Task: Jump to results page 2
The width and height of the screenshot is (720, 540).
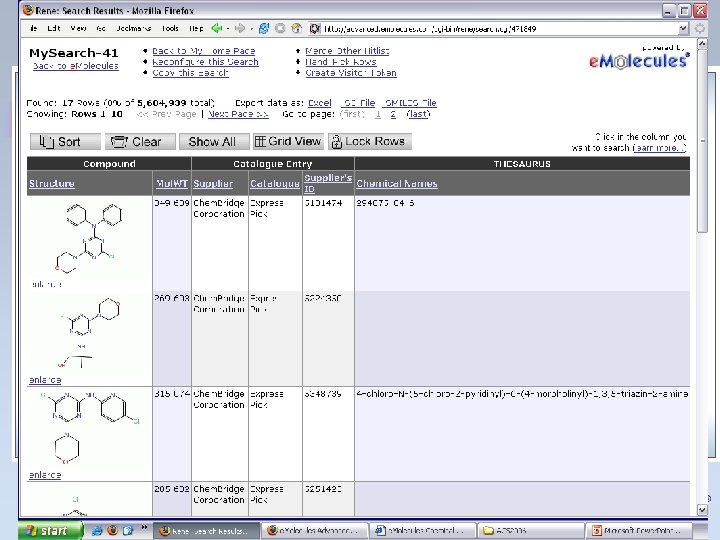Action: point(393,114)
